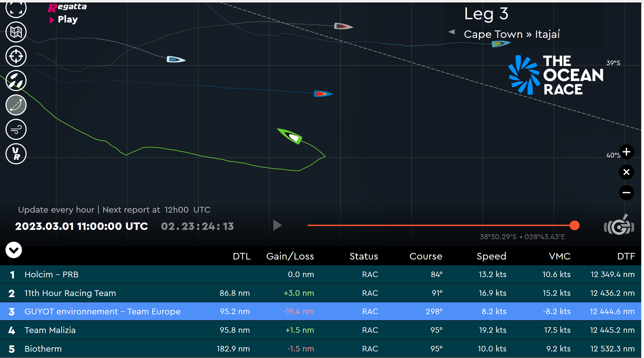Select 11th Hour Racing Team row
644x358 pixels.
[320, 293]
